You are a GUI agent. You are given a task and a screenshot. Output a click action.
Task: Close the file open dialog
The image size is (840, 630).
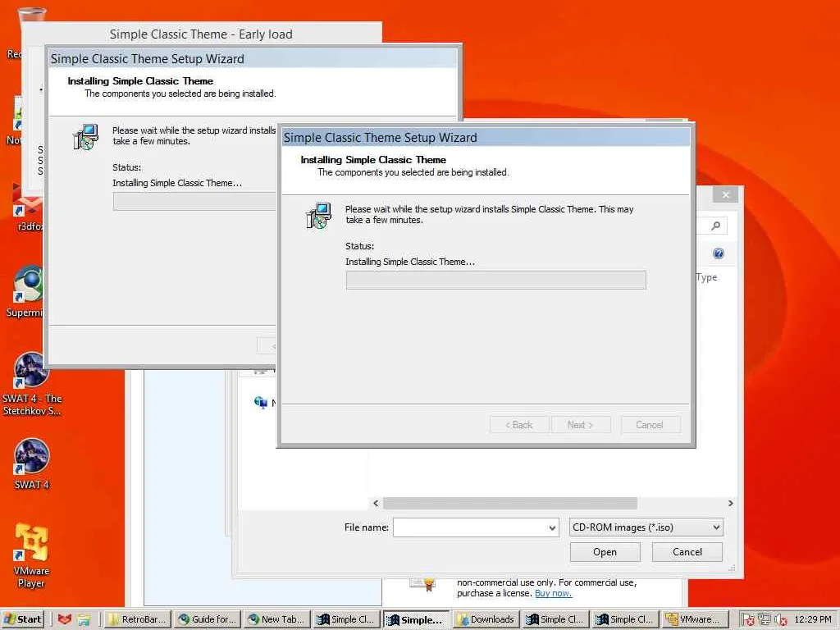(725, 195)
